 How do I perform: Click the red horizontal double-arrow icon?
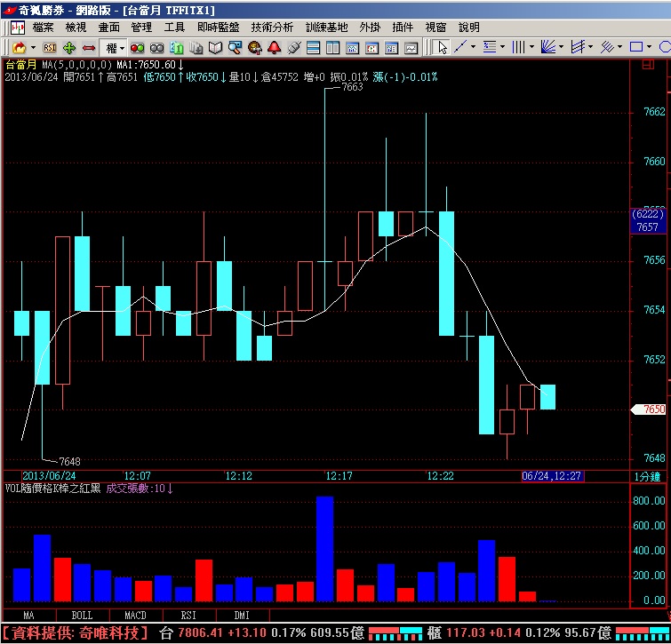tap(88, 47)
